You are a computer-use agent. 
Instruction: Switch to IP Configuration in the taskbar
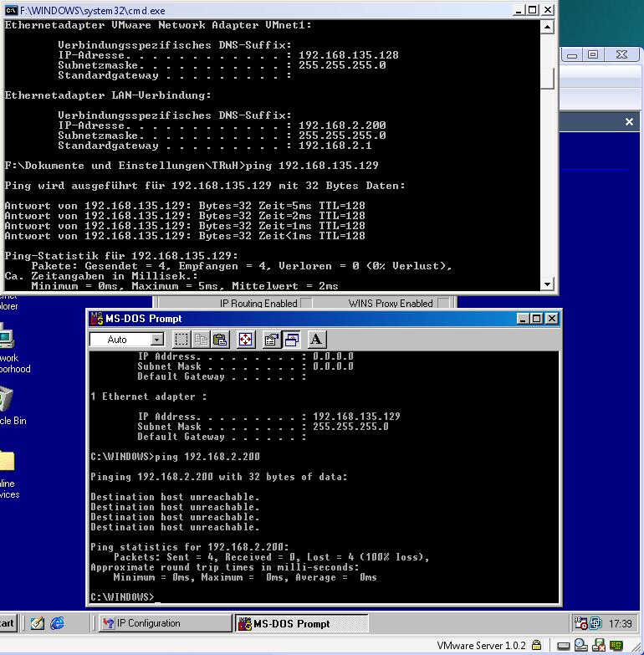[164, 623]
